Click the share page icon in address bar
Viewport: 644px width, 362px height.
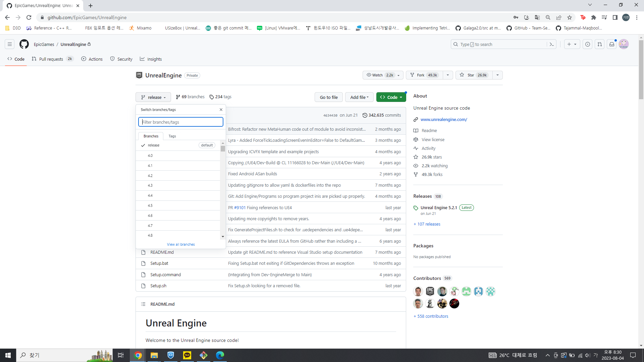coord(559,17)
